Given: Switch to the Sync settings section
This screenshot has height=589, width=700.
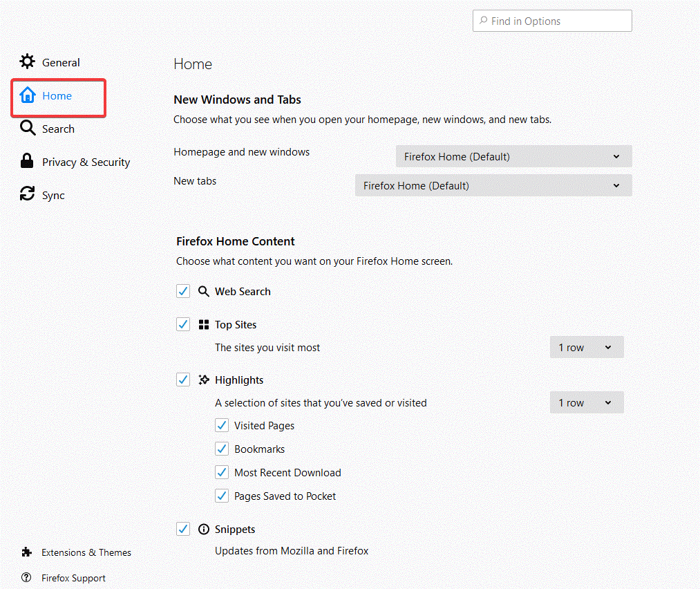Looking at the screenshot, I should (53, 194).
